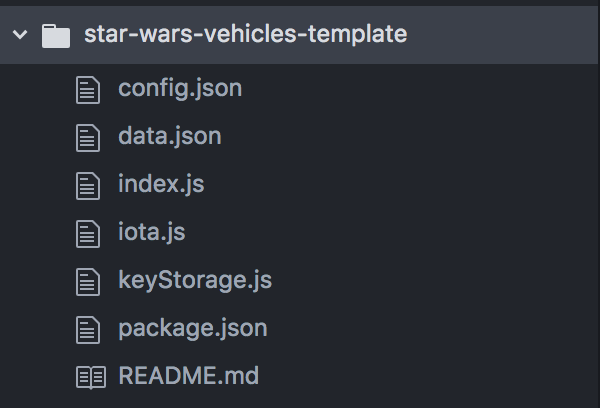Open the index.js file
Viewport: 600px width, 408px height.
click(161, 184)
